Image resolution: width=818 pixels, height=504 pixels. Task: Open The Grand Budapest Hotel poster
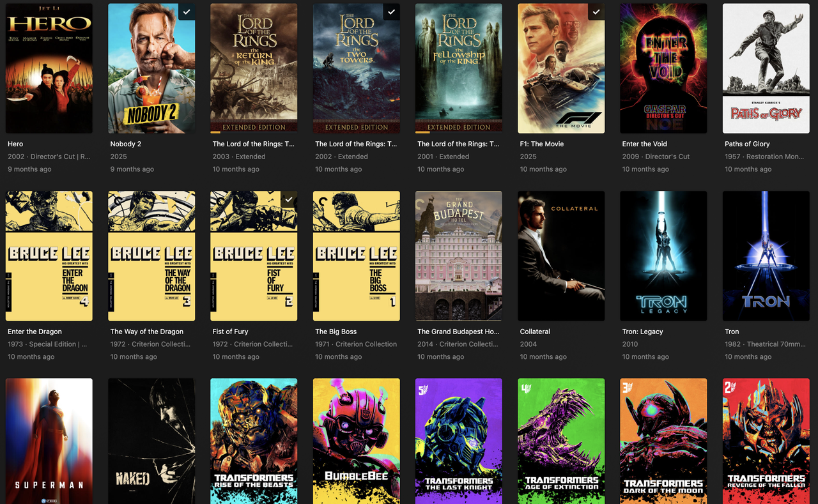pyautogui.click(x=459, y=256)
